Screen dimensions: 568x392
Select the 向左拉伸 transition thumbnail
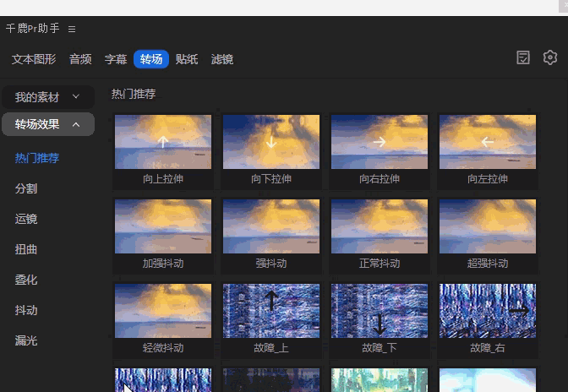(x=488, y=142)
